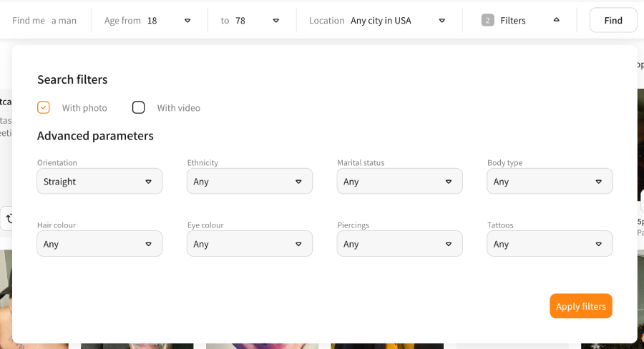Click the Apply filters button
Image resolution: width=644 pixels, height=349 pixels.
coord(581,306)
